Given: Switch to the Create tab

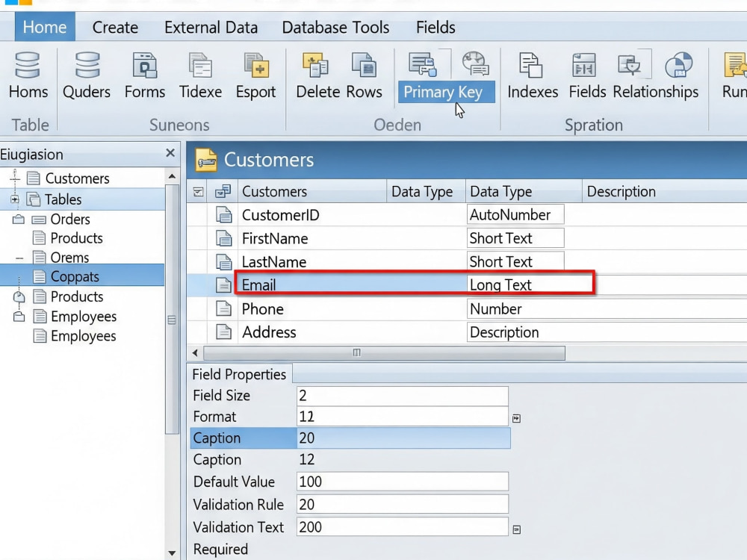Looking at the screenshot, I should pyautogui.click(x=115, y=27).
